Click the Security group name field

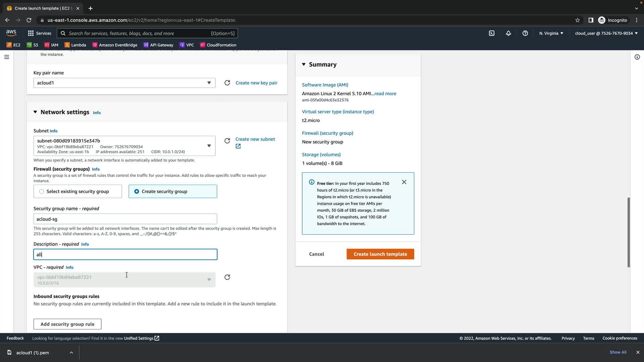click(x=125, y=219)
